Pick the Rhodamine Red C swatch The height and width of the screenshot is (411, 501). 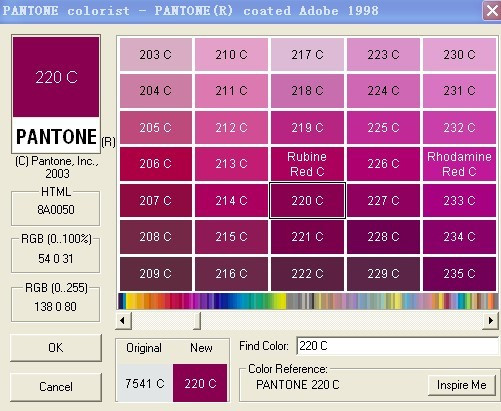459,164
